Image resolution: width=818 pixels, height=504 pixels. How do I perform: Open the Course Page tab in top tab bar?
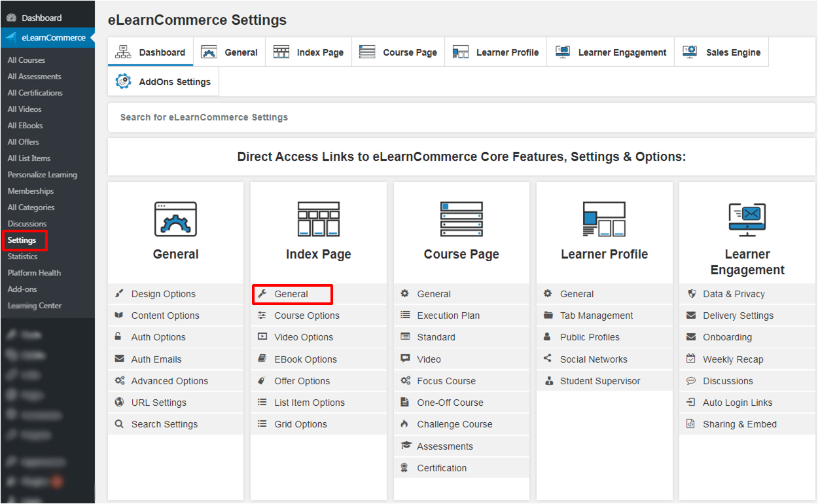(x=399, y=52)
